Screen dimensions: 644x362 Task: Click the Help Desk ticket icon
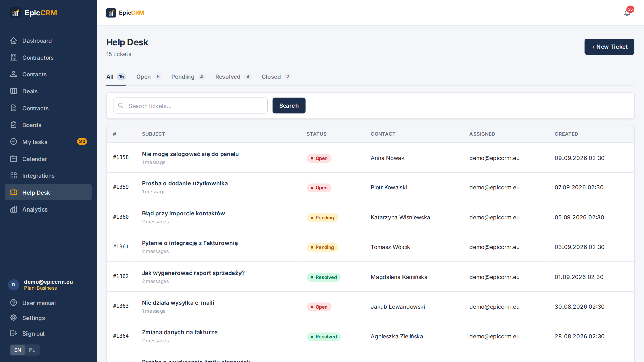pyautogui.click(x=14, y=192)
